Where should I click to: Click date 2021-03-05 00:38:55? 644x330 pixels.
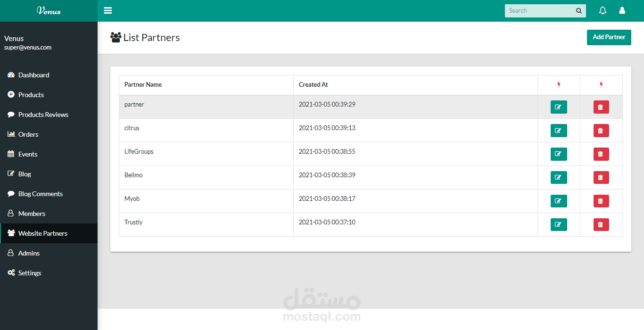[x=327, y=151]
